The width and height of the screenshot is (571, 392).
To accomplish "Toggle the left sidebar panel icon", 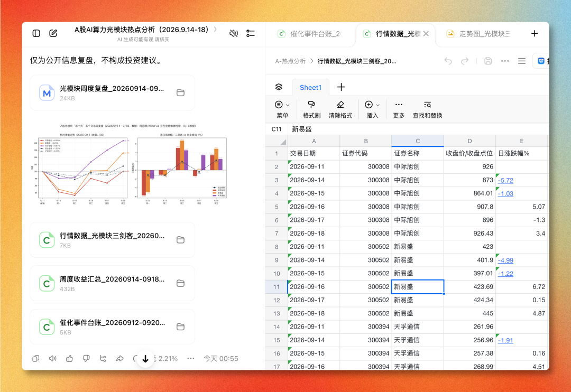I will (x=36, y=33).
